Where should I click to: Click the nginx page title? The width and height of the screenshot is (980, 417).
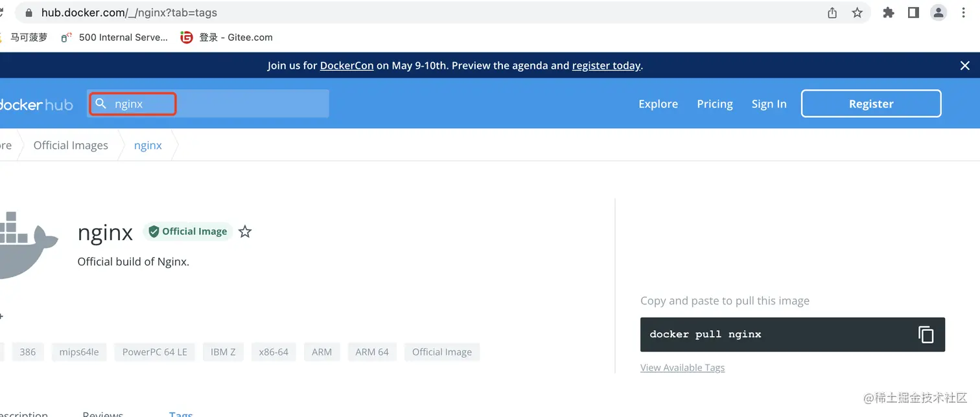[105, 232]
